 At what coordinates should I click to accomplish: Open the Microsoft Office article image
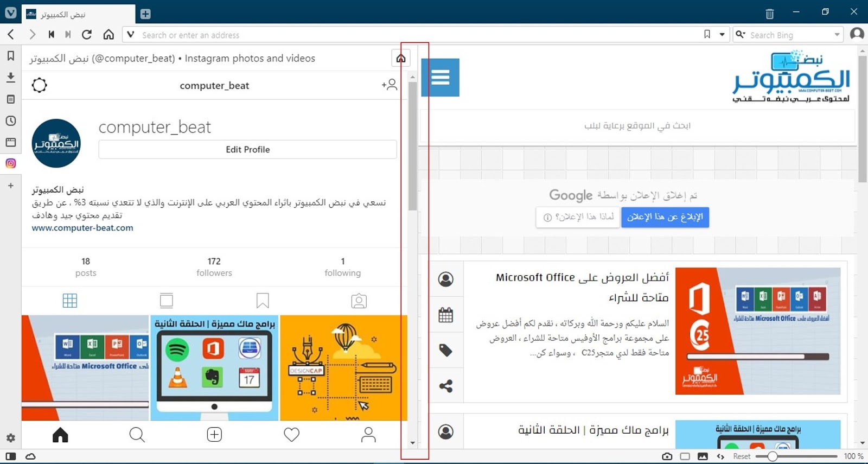point(758,331)
